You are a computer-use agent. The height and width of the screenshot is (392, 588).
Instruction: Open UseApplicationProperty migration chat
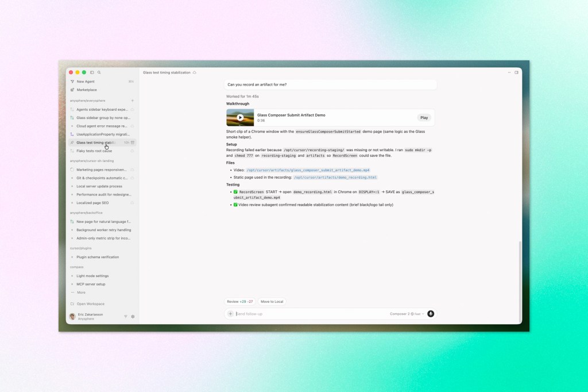coord(103,134)
